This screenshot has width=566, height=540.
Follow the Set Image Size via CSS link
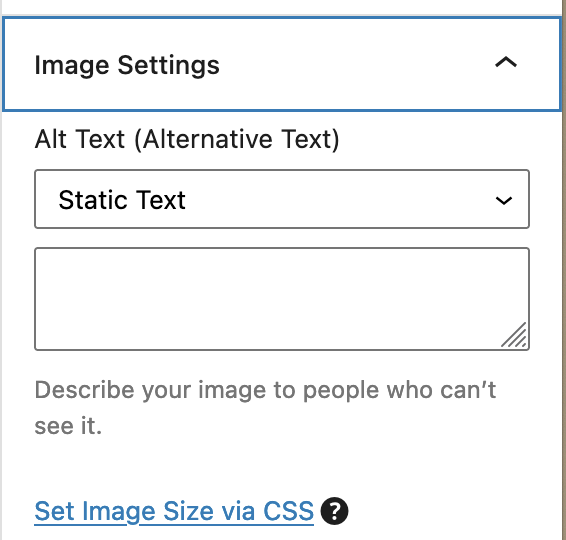click(174, 511)
